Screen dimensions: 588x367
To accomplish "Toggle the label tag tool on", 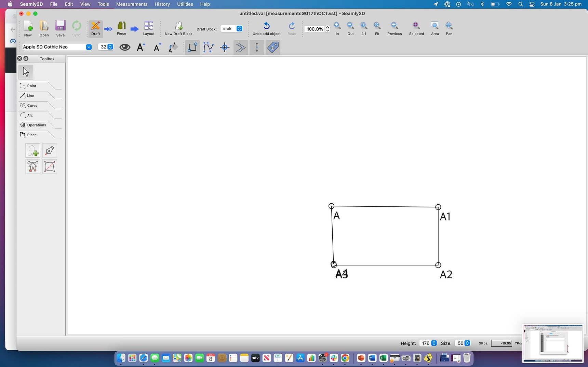I will [x=272, y=47].
